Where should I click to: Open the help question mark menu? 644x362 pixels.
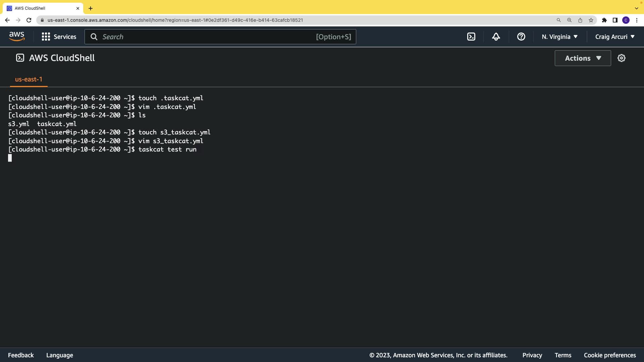click(x=521, y=37)
